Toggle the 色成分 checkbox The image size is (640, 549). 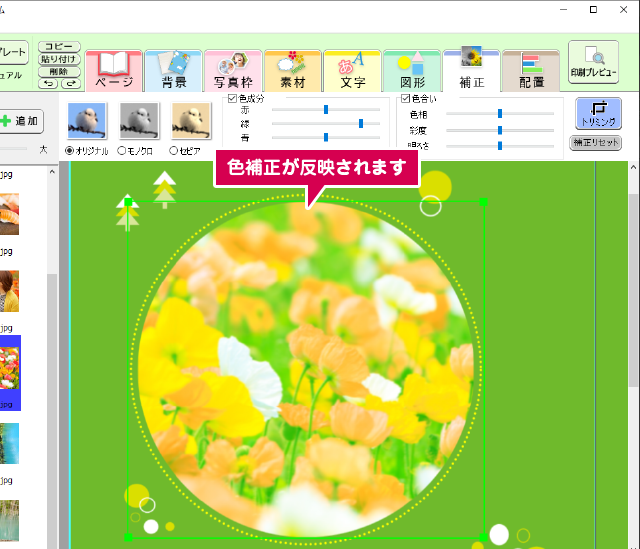point(232,98)
